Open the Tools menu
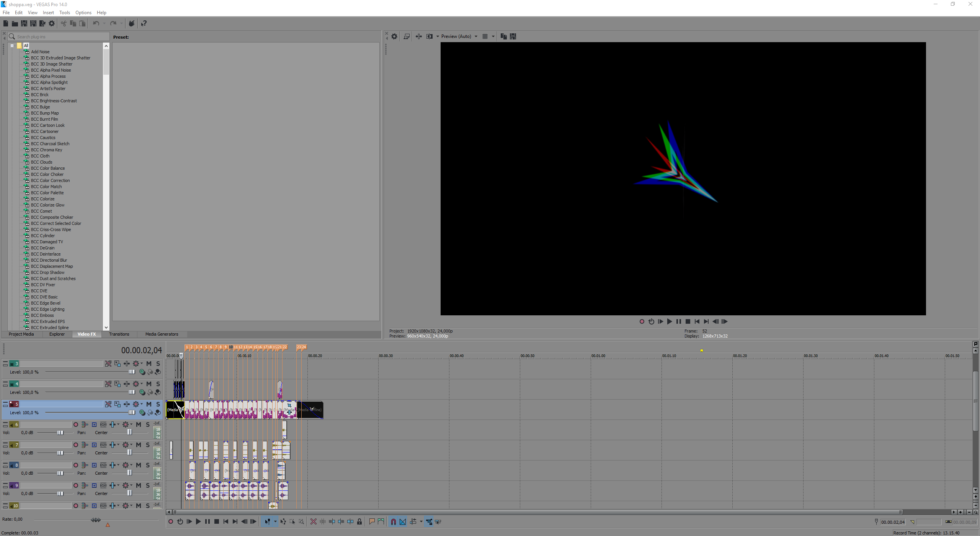980x536 pixels. (64, 13)
